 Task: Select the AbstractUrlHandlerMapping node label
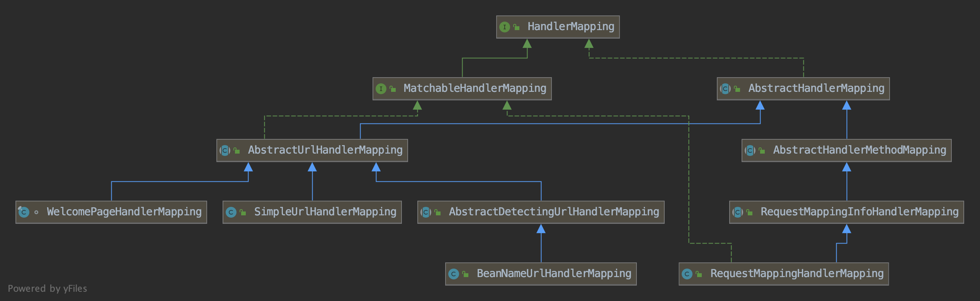pyautogui.click(x=325, y=150)
